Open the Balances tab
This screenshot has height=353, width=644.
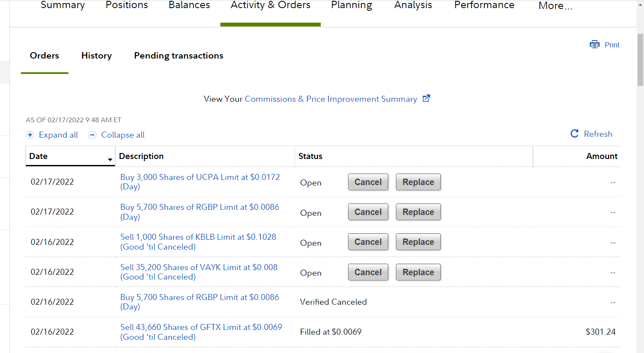pos(189,5)
